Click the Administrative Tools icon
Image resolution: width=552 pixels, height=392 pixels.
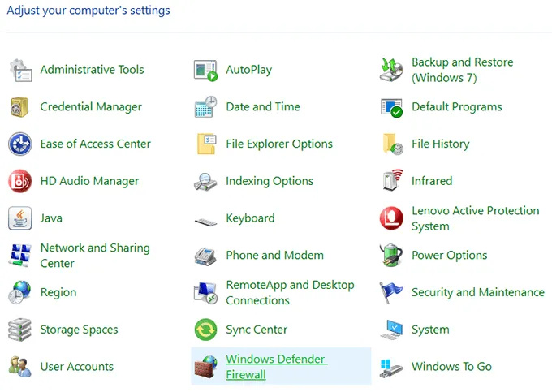pos(20,71)
